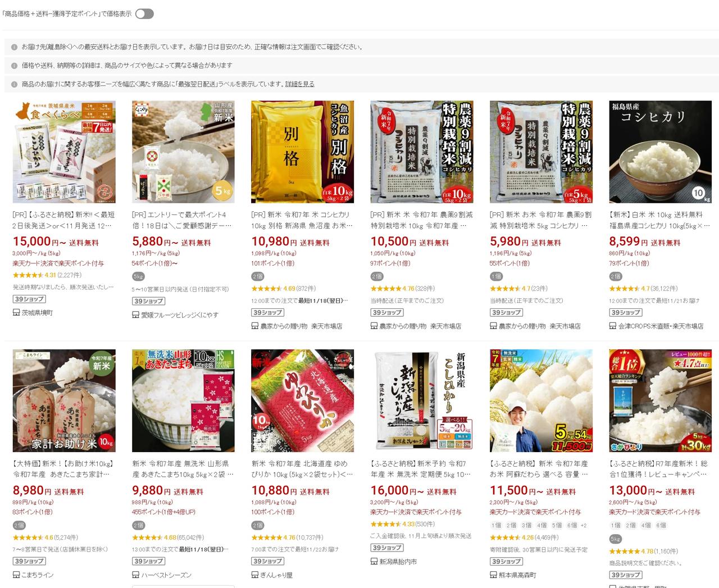
Task: Expand the +2 more quantity options
Action: pos(584,525)
